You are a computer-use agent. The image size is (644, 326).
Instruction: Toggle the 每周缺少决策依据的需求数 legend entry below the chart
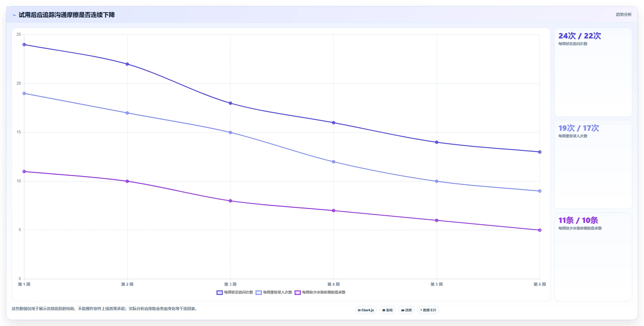320,292
